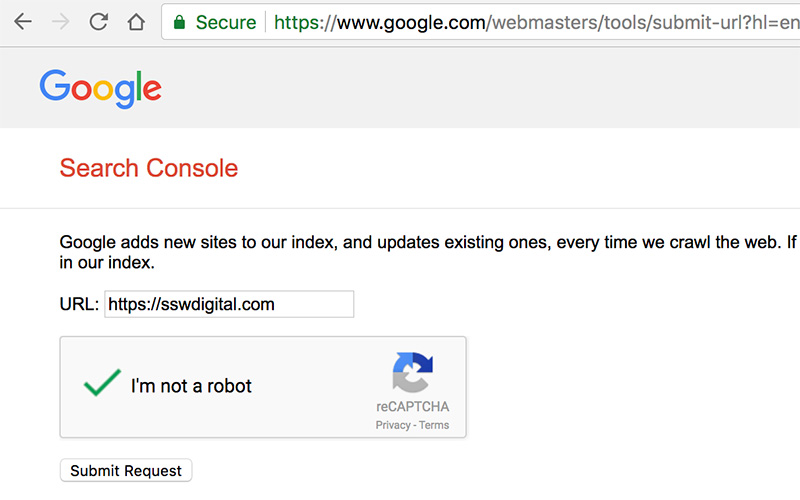The image size is (800, 500).
Task: Click the reCAPTCHA arrows logo
Action: tap(412, 372)
